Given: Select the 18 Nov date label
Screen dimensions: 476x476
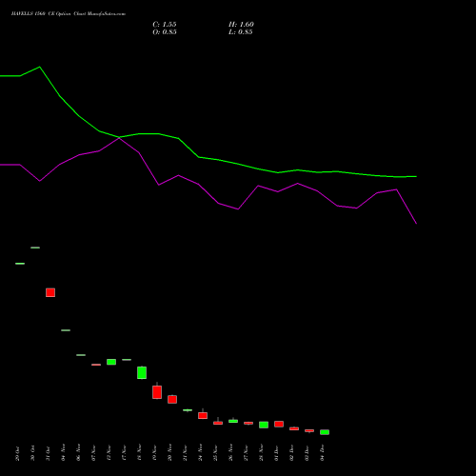Looking at the screenshot, I should pyautogui.click(x=139, y=453).
